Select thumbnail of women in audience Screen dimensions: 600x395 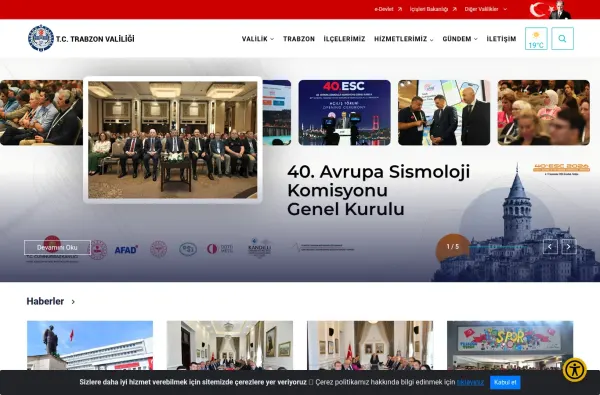(544, 113)
